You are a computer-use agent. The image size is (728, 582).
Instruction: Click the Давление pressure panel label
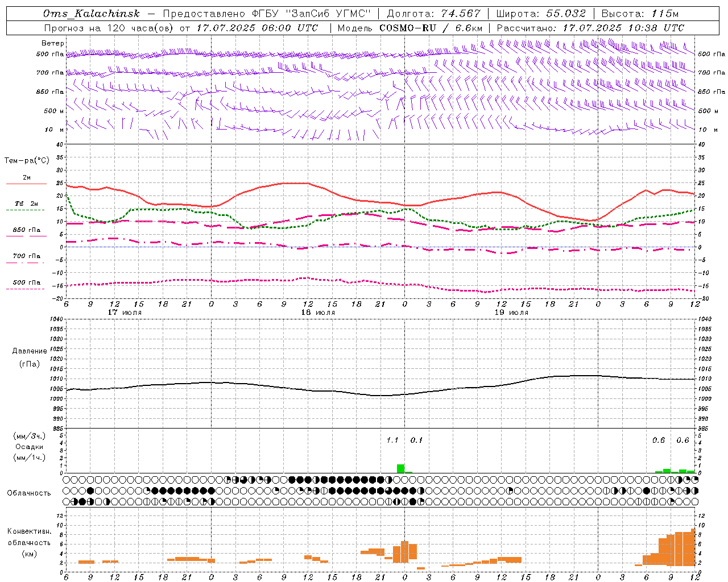[30, 351]
